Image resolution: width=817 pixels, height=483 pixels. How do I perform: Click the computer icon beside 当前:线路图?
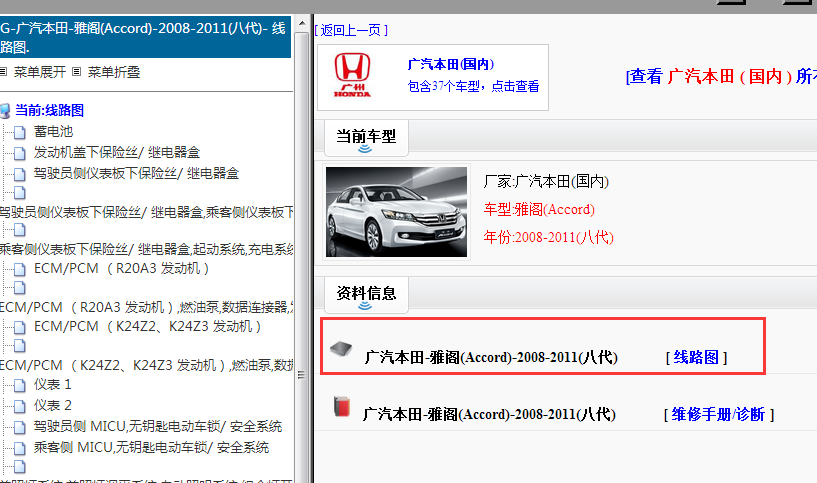click(x=5, y=111)
